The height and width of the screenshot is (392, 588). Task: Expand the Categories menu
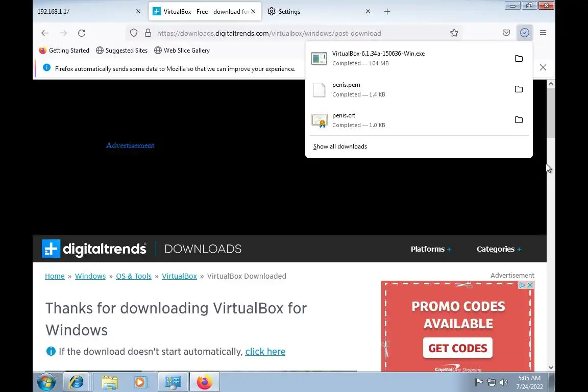click(499, 249)
